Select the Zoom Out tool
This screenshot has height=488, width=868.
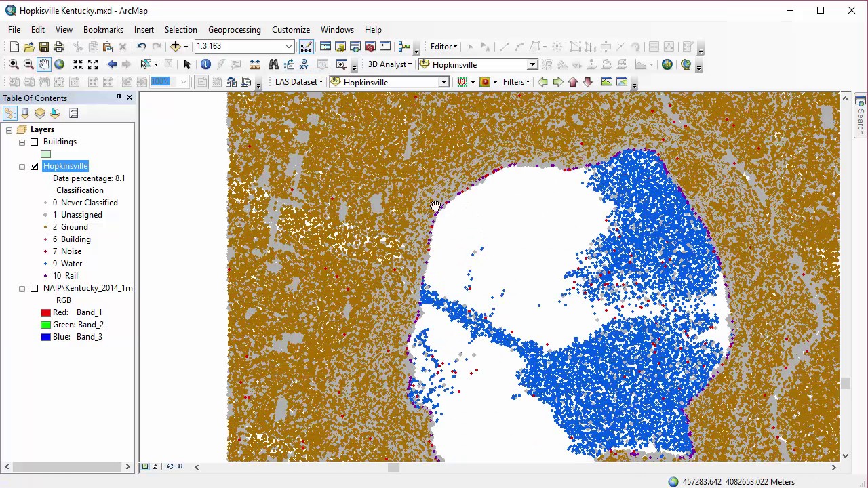tap(28, 64)
